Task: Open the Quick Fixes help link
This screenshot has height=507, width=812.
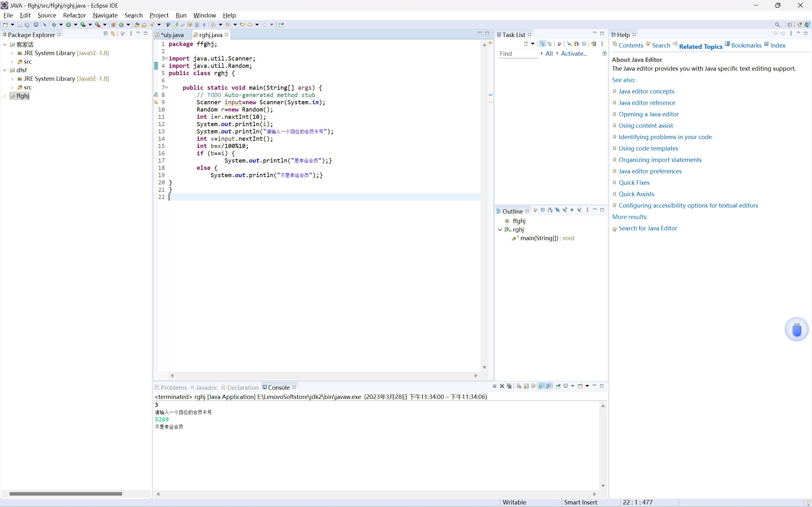Action: click(634, 183)
